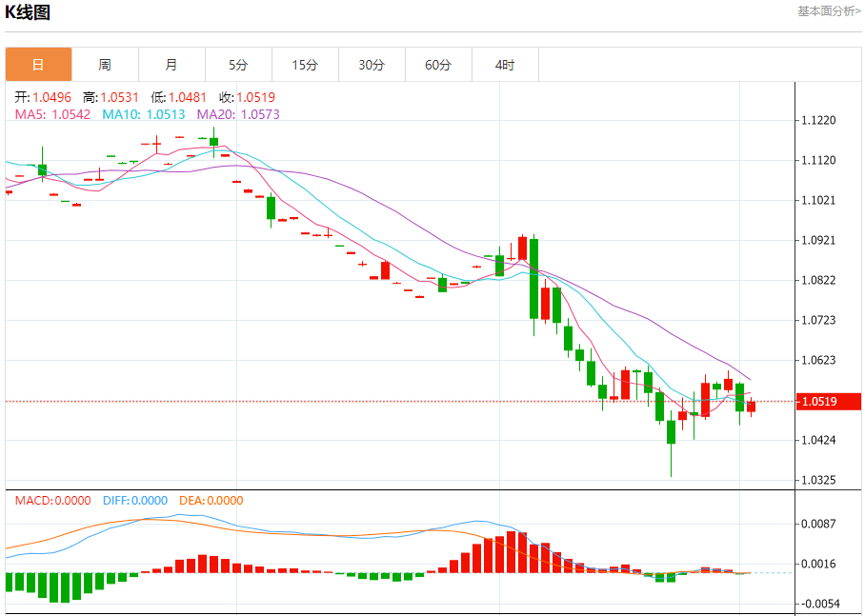Click the 1.0325 price axis label
The width and height of the screenshot is (865, 616).
(818, 480)
